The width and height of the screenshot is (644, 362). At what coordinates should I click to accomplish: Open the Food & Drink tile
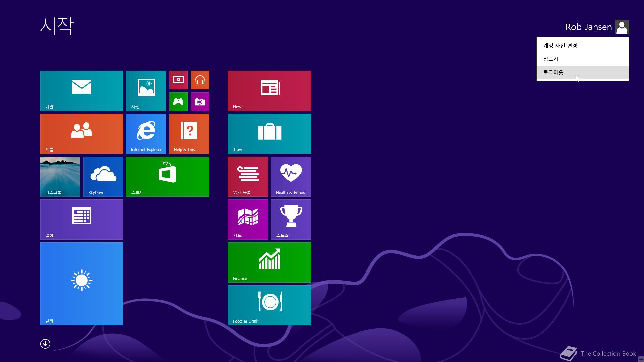click(270, 305)
